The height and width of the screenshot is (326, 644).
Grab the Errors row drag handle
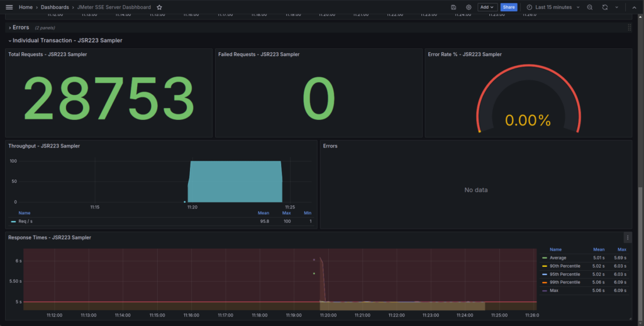[x=629, y=28]
